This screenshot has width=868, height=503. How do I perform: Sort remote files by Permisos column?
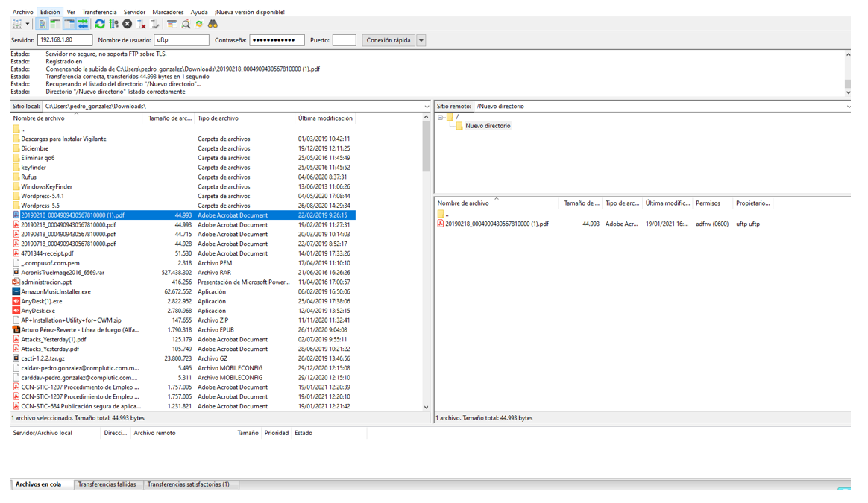708,203
